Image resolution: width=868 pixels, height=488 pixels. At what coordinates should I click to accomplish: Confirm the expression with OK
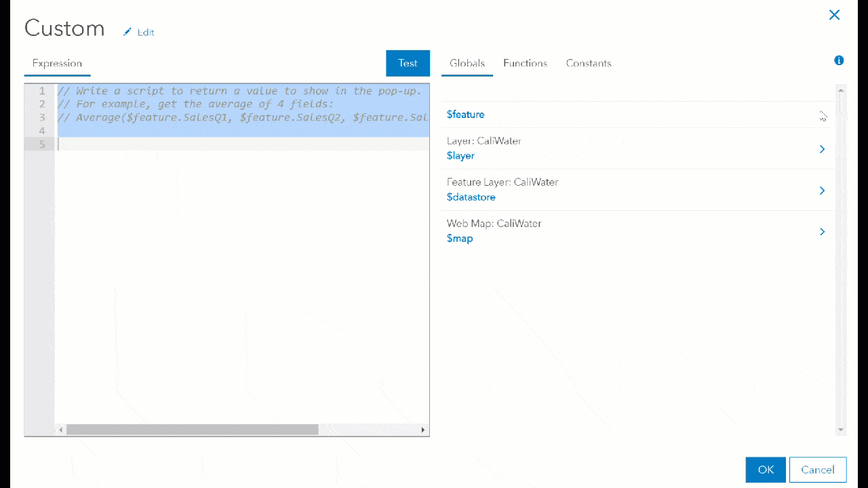pyautogui.click(x=765, y=469)
